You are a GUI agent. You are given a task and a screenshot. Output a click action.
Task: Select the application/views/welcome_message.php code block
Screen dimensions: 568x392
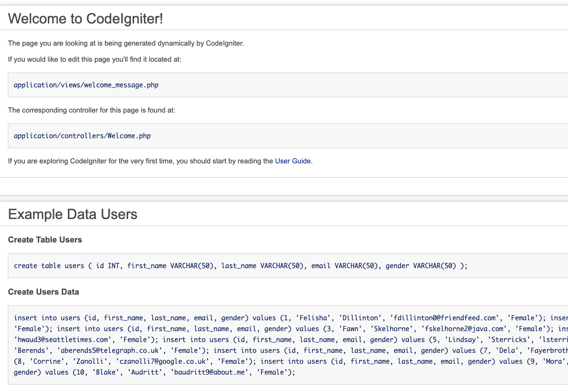point(288,85)
